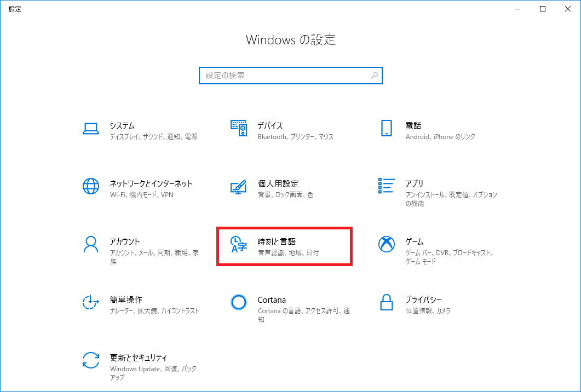Click the 背景、ロック画面、色 description

(x=285, y=194)
